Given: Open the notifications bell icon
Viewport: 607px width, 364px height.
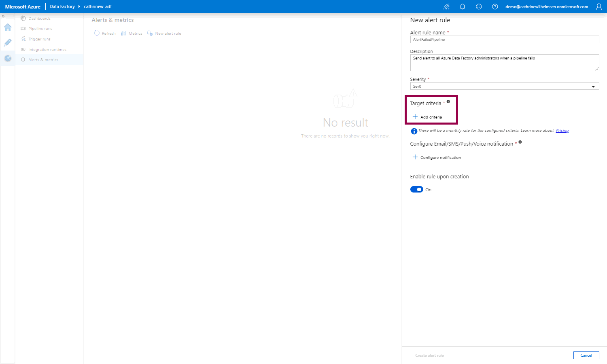Looking at the screenshot, I should [463, 7].
